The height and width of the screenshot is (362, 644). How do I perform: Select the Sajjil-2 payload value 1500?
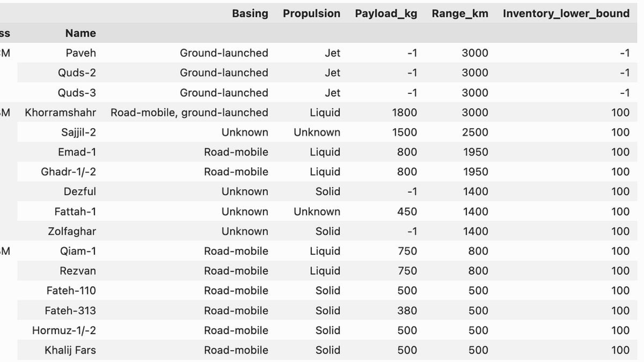(x=404, y=132)
